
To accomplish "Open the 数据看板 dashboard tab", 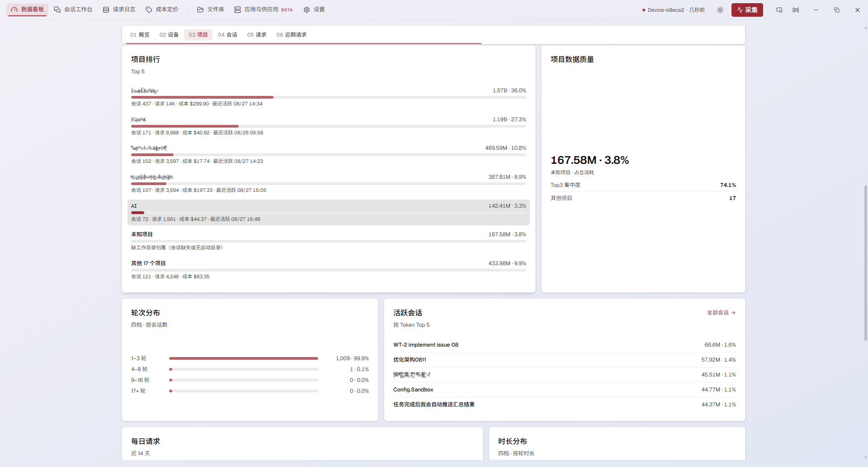I will pos(27,10).
